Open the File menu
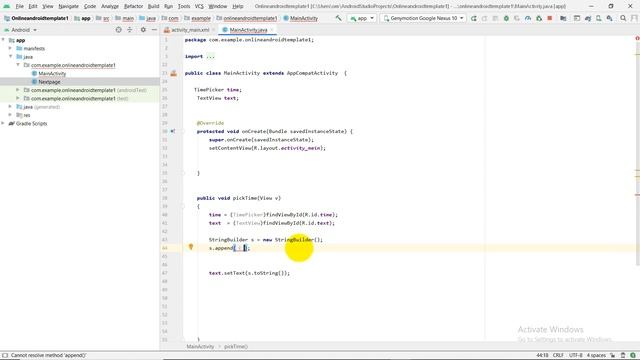 [x=19, y=6]
